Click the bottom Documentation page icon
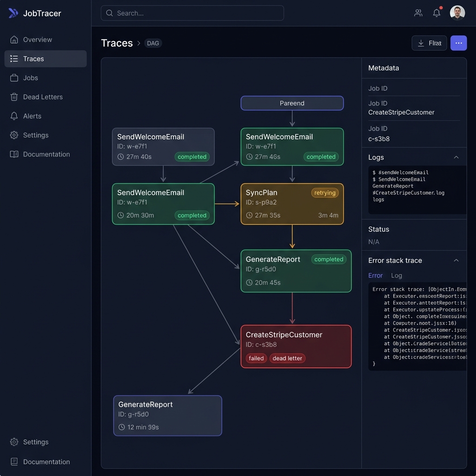 pos(14,462)
